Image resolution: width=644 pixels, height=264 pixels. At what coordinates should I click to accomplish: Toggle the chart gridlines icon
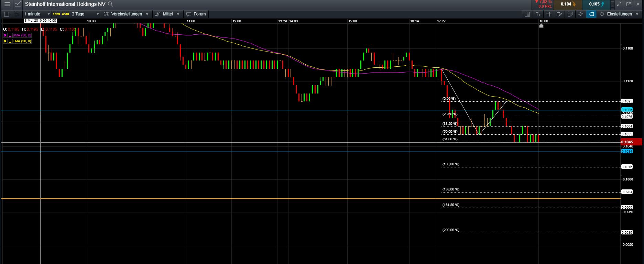click(x=549, y=14)
